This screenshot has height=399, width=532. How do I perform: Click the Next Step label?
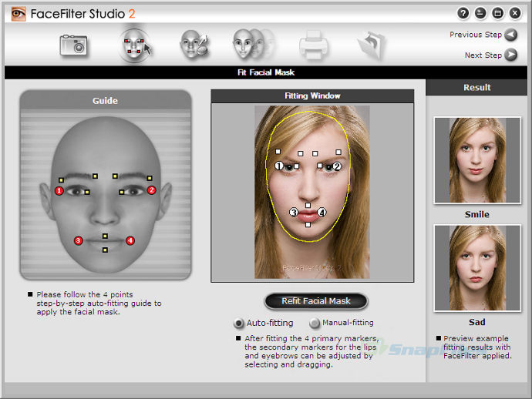coord(483,55)
